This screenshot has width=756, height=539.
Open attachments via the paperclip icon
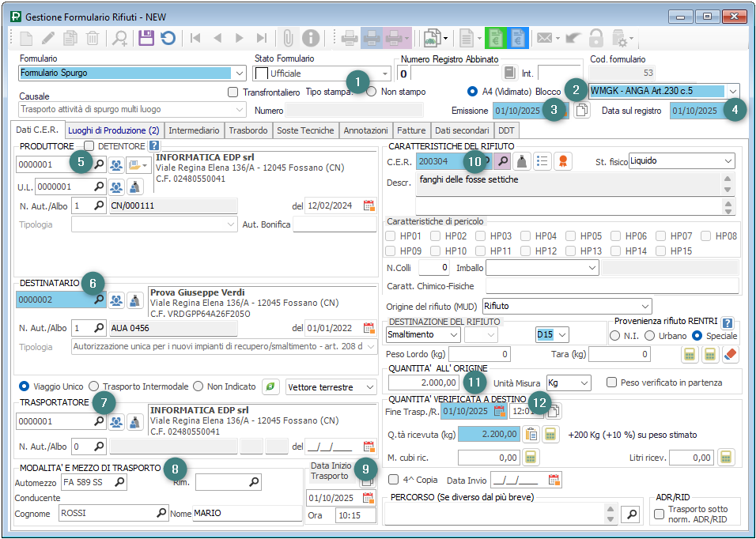pos(288,38)
